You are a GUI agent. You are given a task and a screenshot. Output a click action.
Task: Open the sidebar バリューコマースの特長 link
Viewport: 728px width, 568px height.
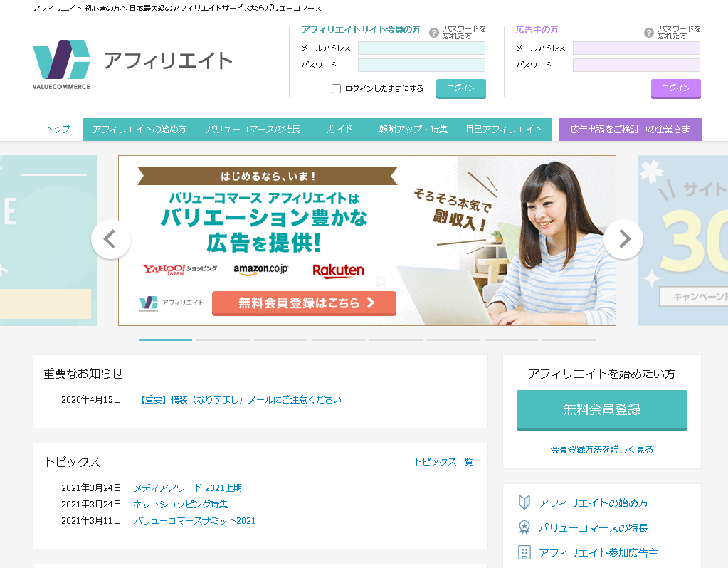click(x=593, y=527)
